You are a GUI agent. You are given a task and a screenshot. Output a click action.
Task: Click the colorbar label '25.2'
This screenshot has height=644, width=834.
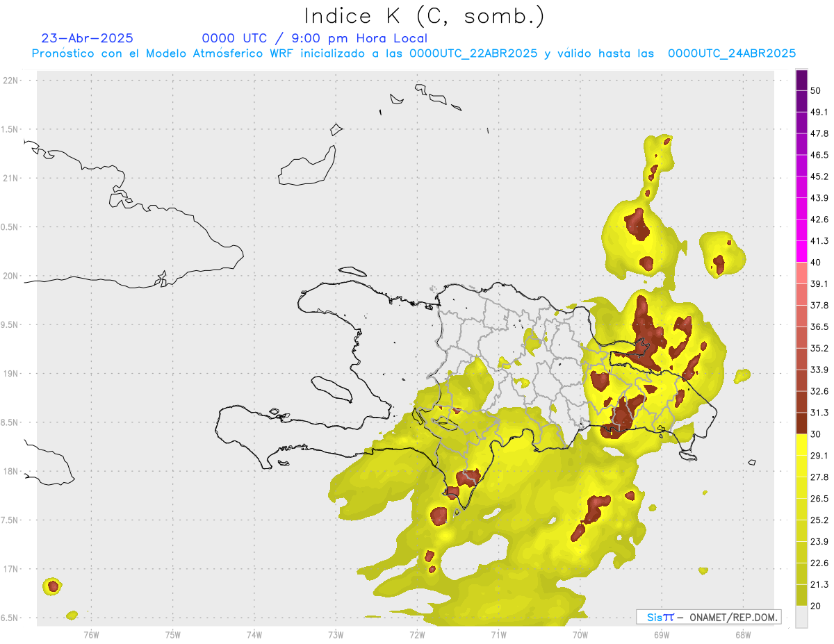819,520
